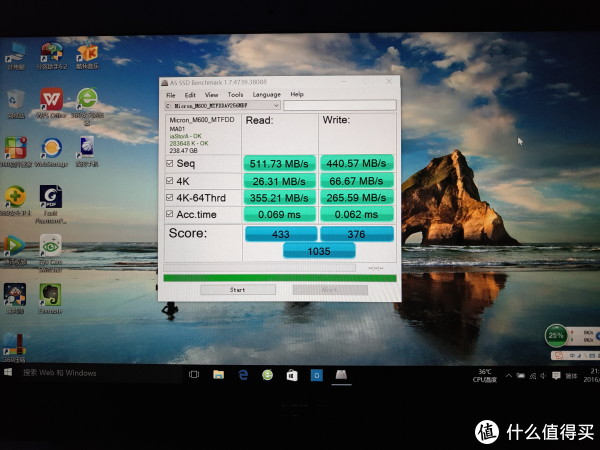This screenshot has height=450, width=600.
Task: Open the Help menu in AS SSD
Action: pyautogui.click(x=297, y=94)
